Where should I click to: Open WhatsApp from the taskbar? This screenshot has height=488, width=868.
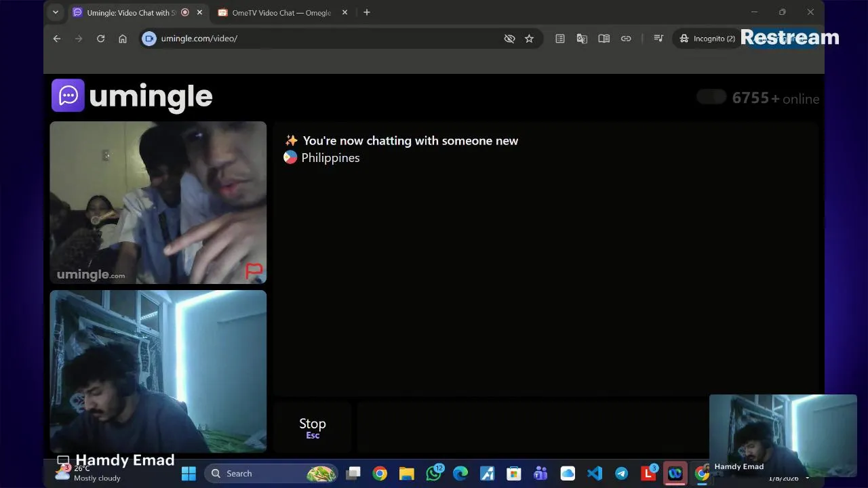433,473
